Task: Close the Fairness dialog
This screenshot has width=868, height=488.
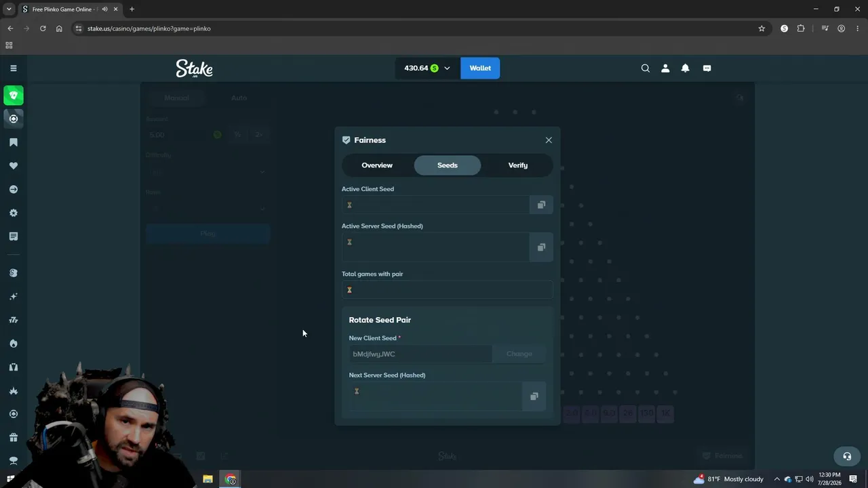Action: coord(549,140)
